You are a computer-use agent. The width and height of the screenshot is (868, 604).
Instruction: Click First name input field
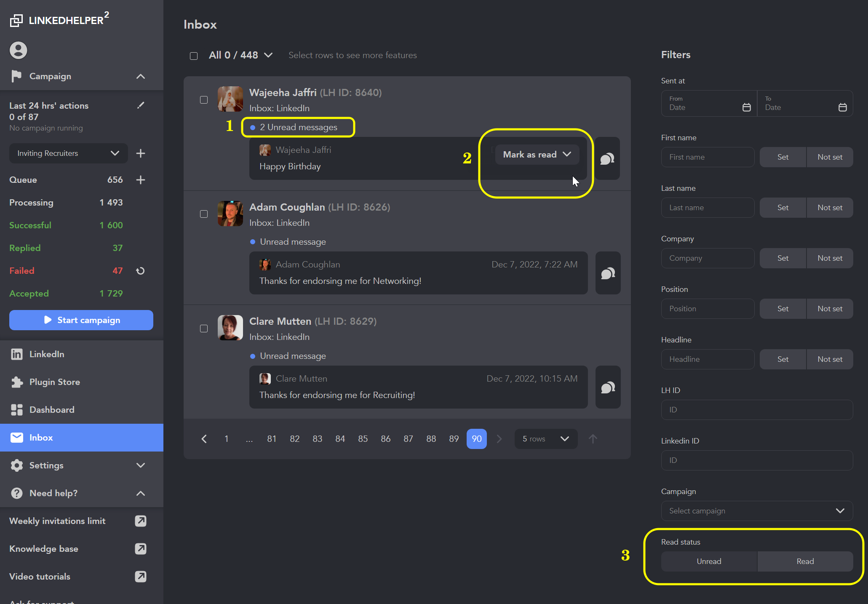click(708, 157)
